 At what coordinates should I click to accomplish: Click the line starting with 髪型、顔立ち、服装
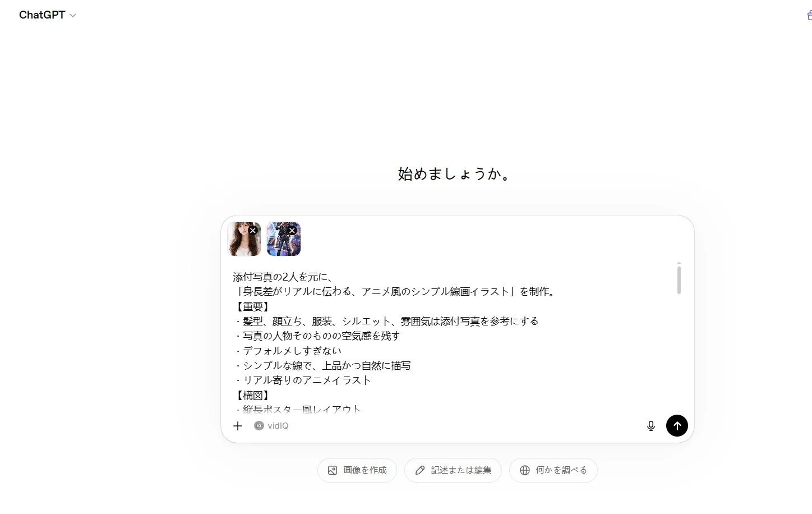tap(386, 321)
